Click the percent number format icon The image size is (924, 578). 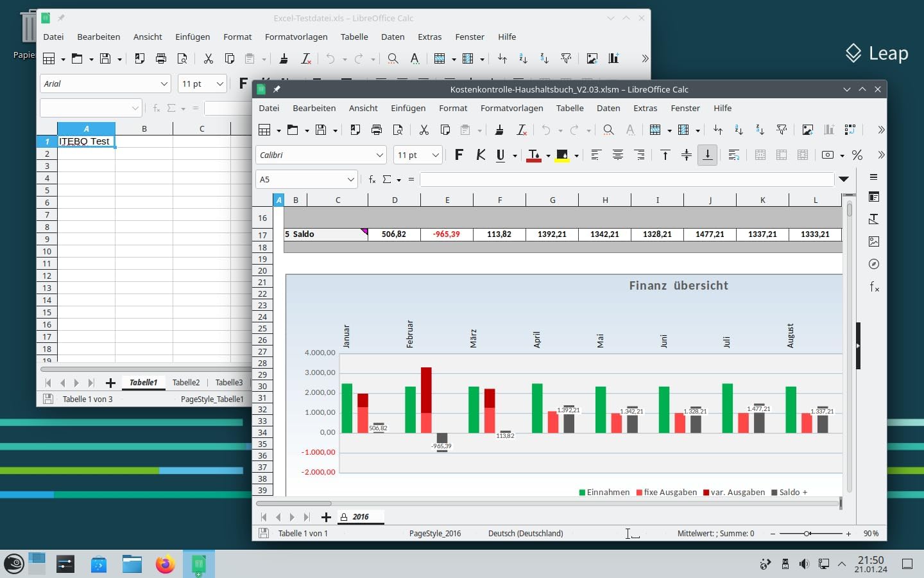pyautogui.click(x=857, y=155)
